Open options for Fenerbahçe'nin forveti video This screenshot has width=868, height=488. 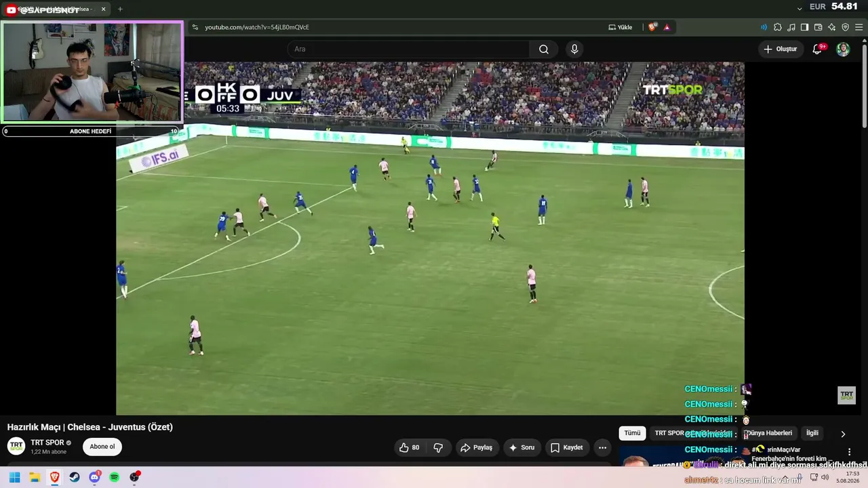[849, 452]
